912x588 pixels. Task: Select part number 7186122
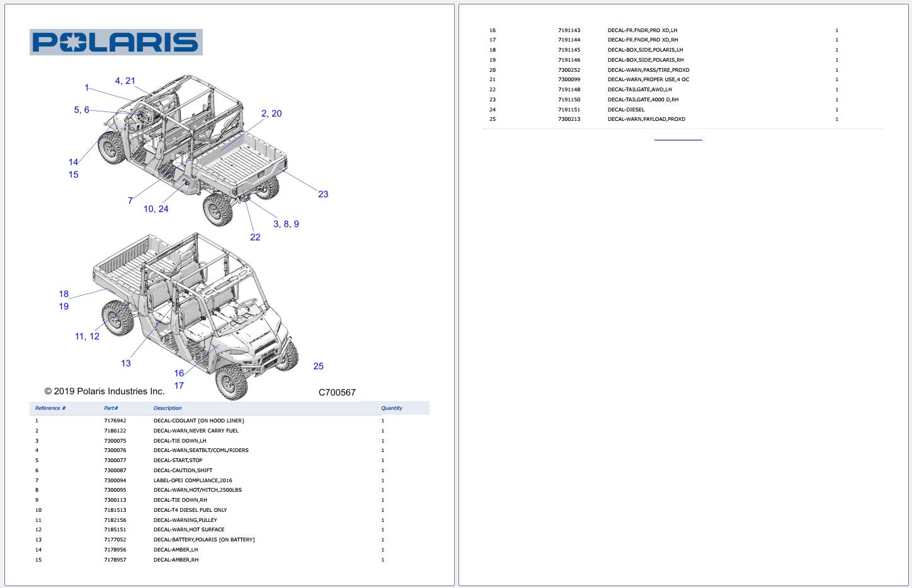115,431
